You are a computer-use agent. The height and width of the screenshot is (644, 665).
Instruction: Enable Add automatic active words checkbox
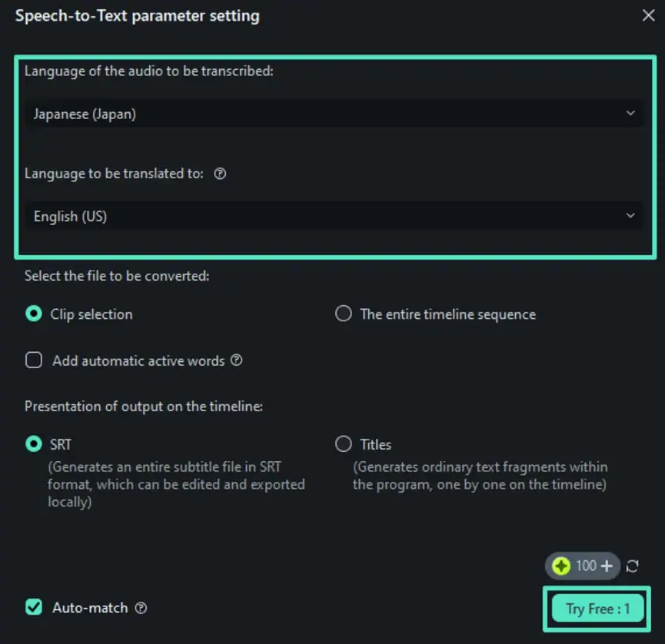[34, 360]
